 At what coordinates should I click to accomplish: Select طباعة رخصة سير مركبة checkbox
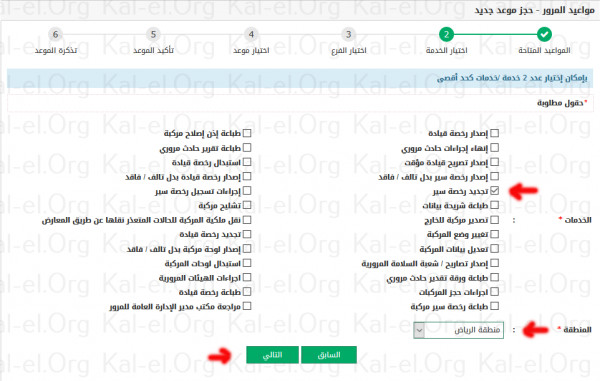495,306
